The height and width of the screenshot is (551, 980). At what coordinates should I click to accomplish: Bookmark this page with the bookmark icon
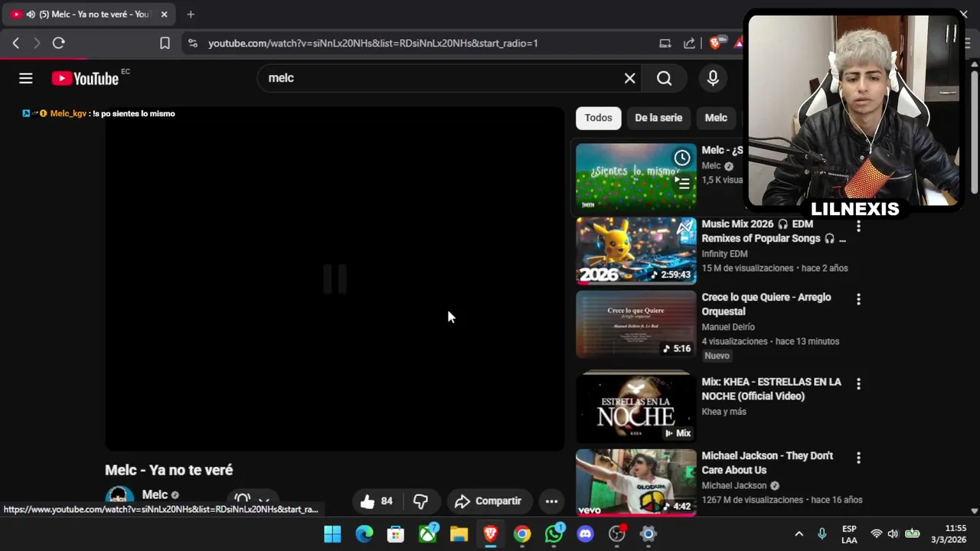point(165,43)
